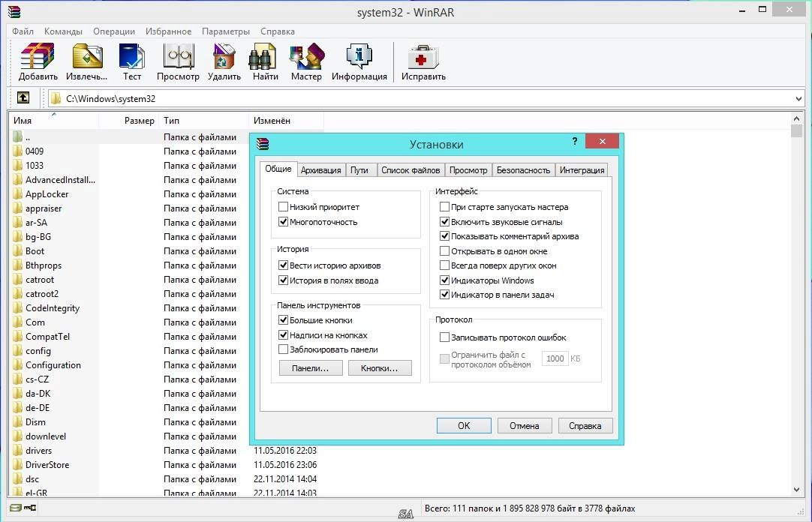Expand the address bar path dropdown
The width and height of the screenshot is (812, 522).
click(x=798, y=98)
